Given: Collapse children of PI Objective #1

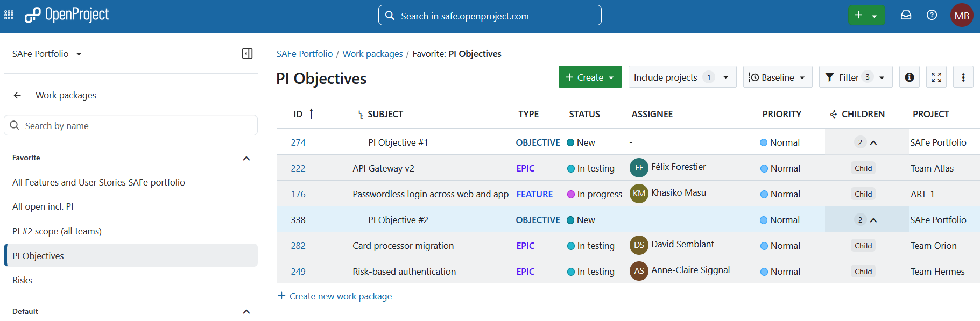Looking at the screenshot, I should [873, 142].
